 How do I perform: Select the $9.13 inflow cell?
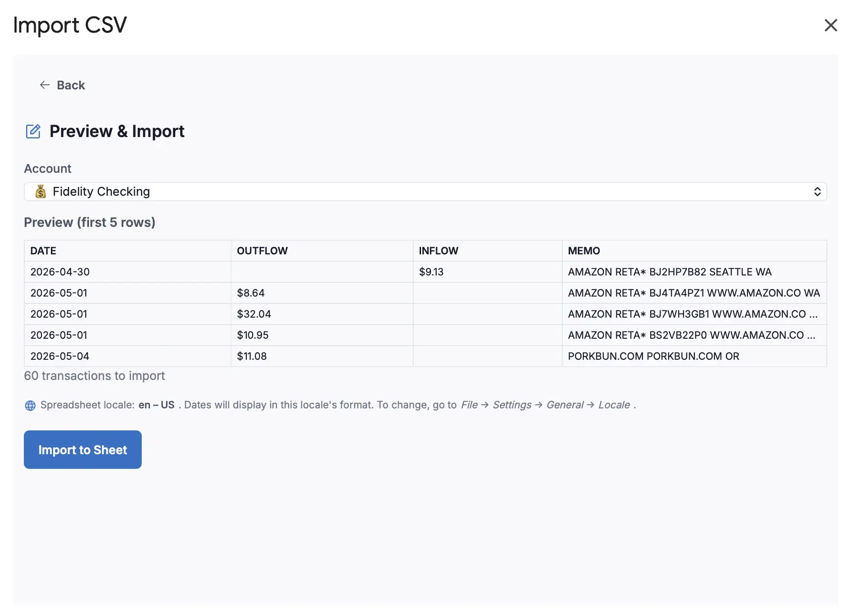tap(487, 272)
